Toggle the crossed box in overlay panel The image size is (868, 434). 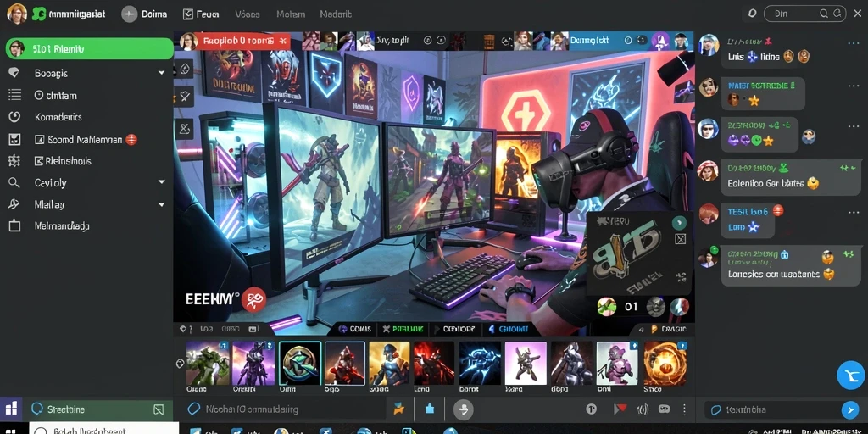point(681,239)
